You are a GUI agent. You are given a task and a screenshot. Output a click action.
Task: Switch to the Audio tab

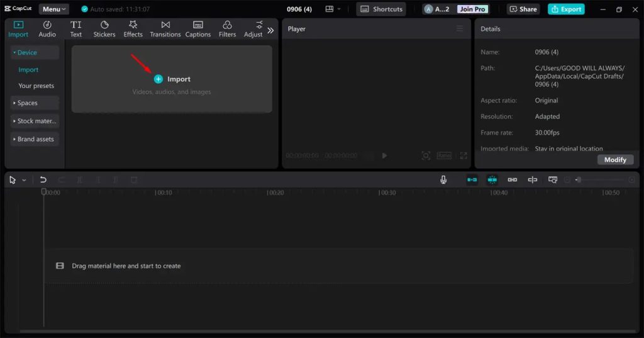47,29
